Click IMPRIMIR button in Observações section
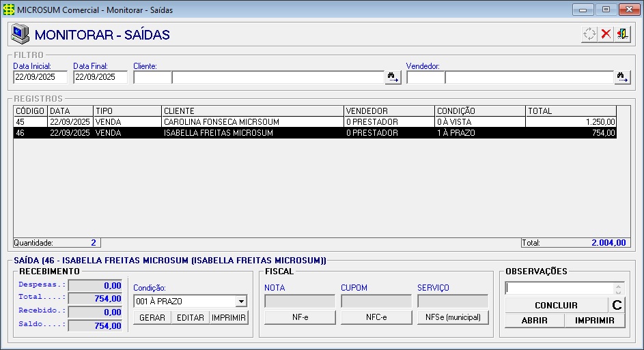Screen dimensions: 644x350 point(595,321)
